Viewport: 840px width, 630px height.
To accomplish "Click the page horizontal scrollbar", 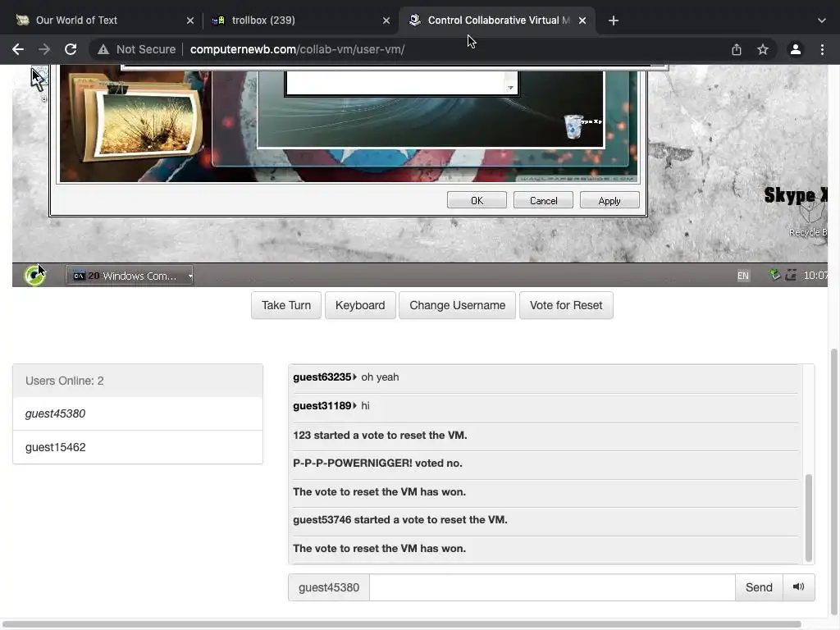I will [x=402, y=624].
